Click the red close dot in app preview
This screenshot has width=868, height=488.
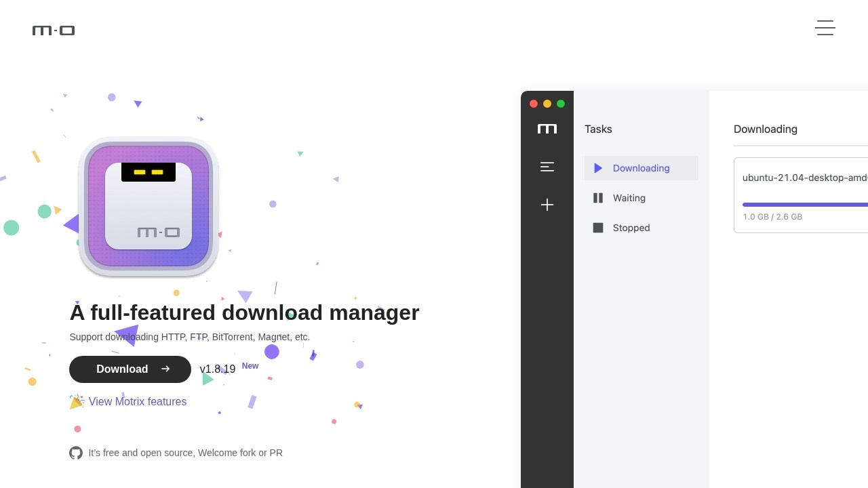[534, 104]
